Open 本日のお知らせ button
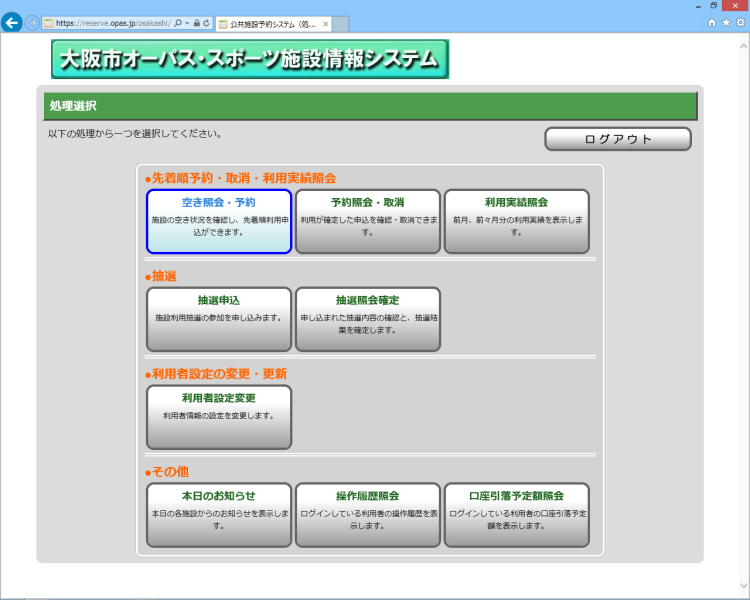Viewport: 750px width, 600px height. coord(219,515)
